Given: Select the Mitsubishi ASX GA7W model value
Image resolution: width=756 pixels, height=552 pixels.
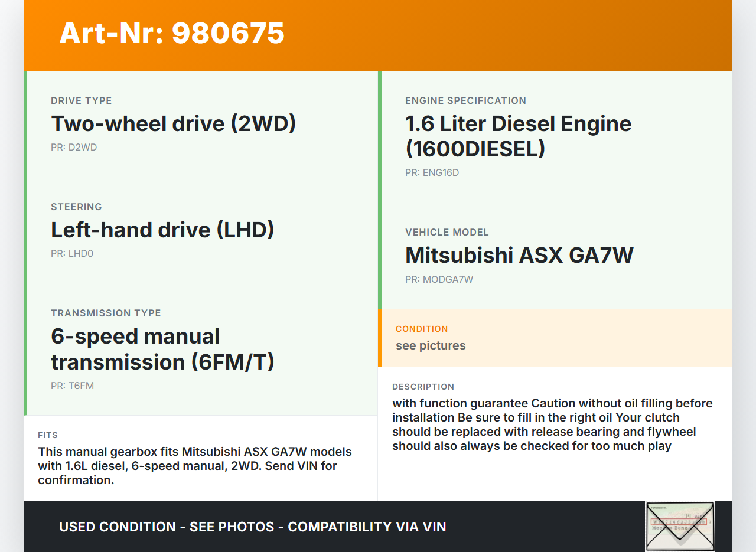Looking at the screenshot, I should tap(519, 255).
